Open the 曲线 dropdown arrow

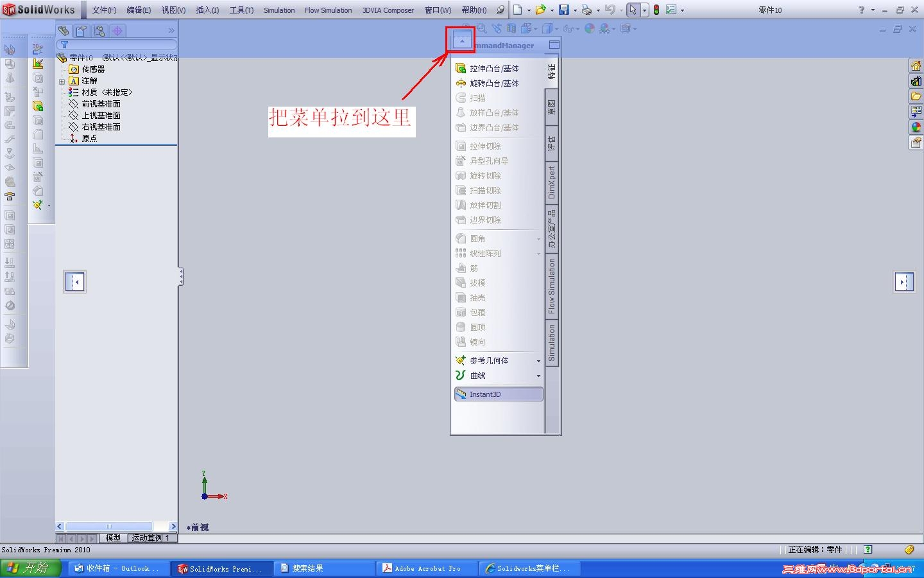coord(538,376)
